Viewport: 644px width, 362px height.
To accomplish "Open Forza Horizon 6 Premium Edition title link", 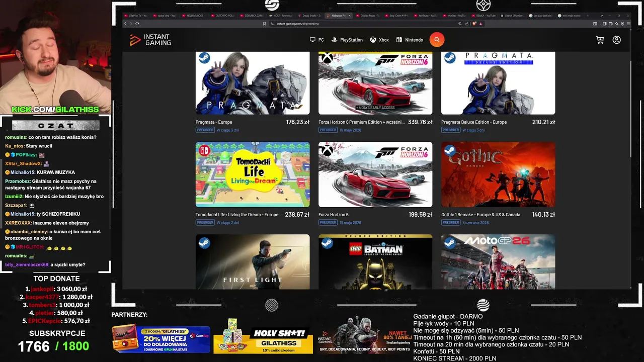I will (x=361, y=122).
